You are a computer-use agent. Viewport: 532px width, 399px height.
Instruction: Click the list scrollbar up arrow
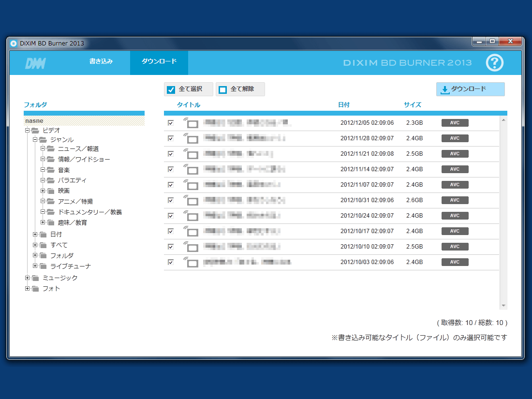(x=503, y=120)
